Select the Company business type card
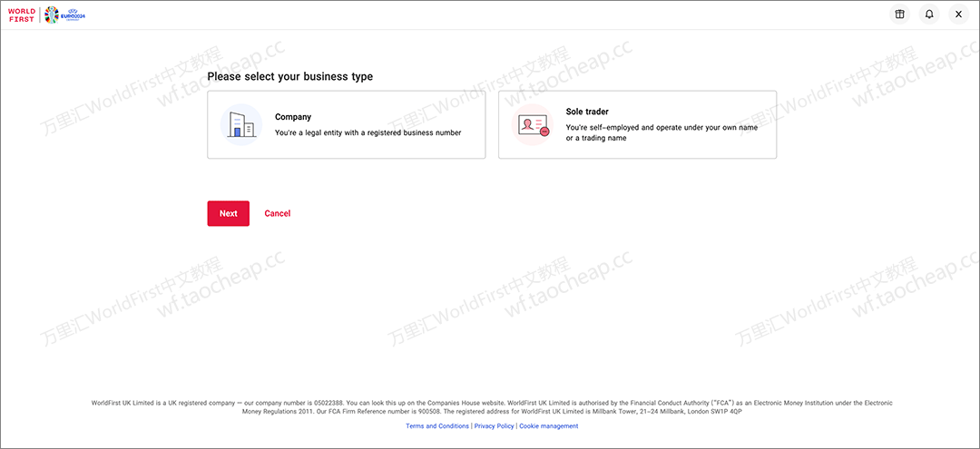Image resolution: width=980 pixels, height=449 pixels. (347, 125)
